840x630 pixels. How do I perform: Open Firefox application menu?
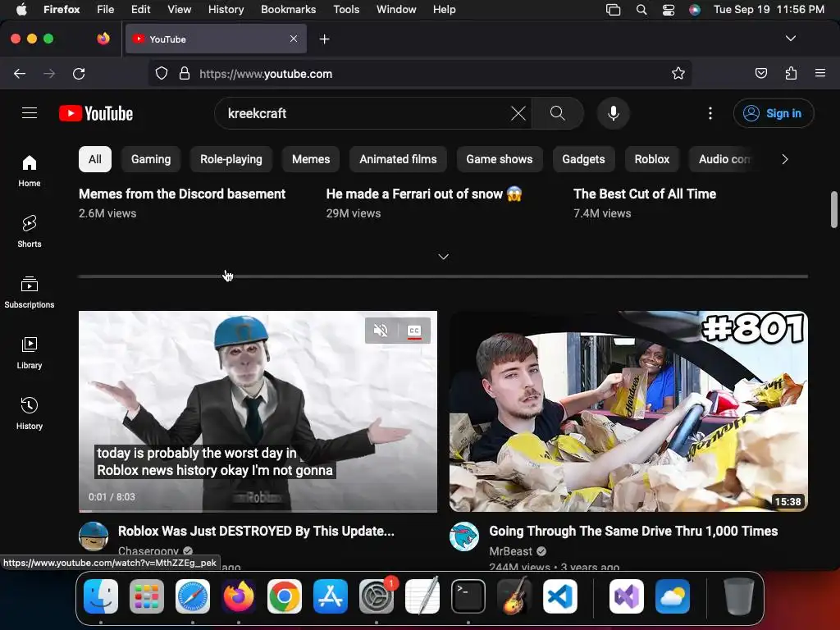click(820, 73)
